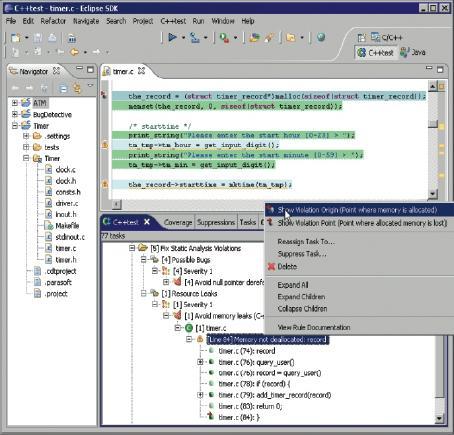Choose Show Violation Point from context menu
The image size is (454, 435).
click(362, 223)
